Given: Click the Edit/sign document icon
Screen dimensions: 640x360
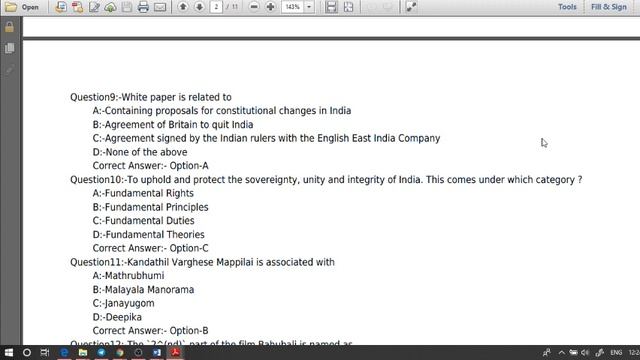Looking at the screenshot, I should (x=94, y=7).
